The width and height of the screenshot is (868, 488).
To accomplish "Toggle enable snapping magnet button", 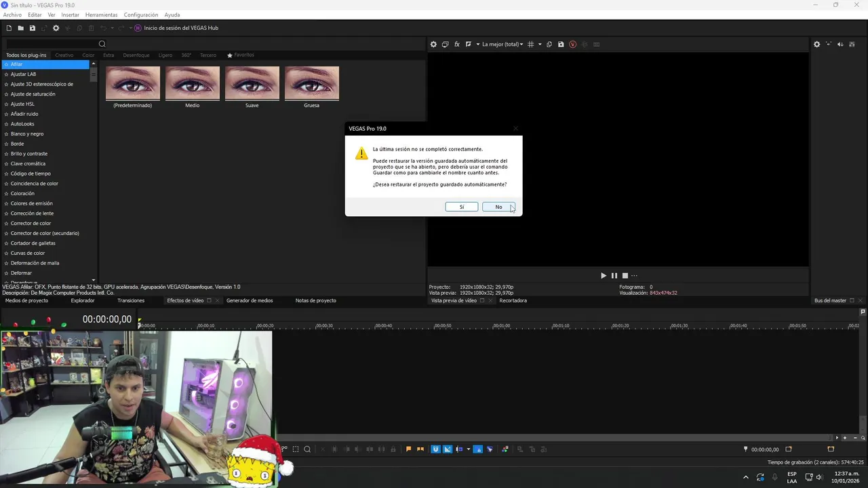I will [x=435, y=449].
